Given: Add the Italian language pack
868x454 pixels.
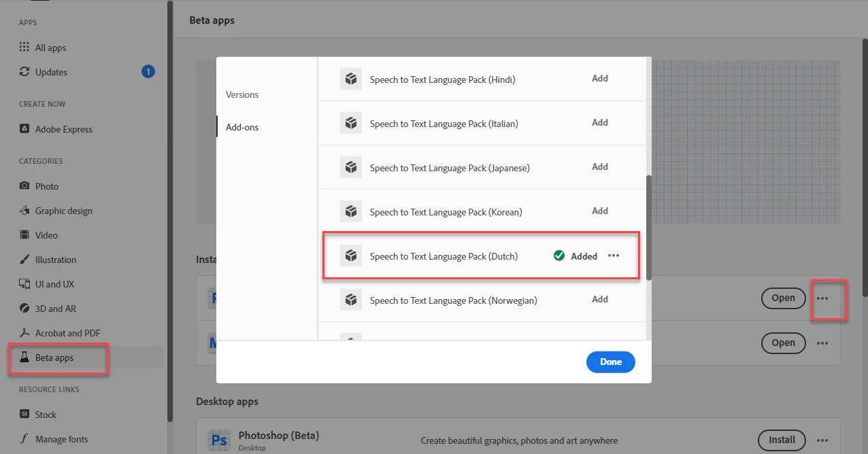Looking at the screenshot, I should click(x=600, y=122).
